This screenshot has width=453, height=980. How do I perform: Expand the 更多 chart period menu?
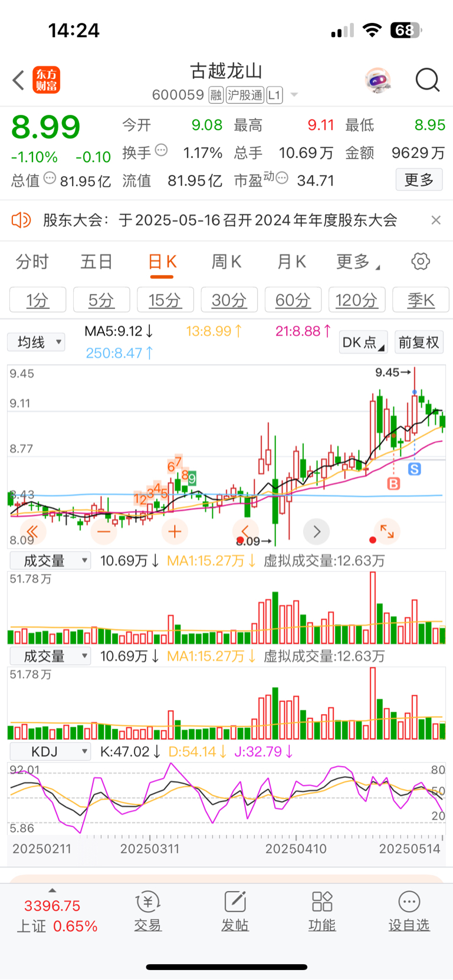[x=357, y=262]
